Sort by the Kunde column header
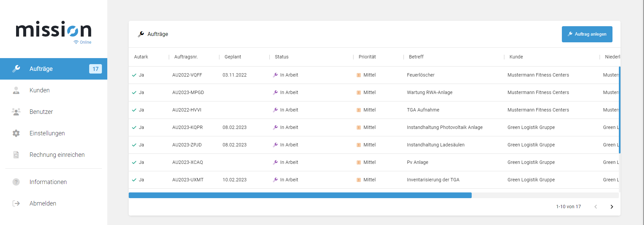The height and width of the screenshot is (225, 644). pyautogui.click(x=516, y=57)
